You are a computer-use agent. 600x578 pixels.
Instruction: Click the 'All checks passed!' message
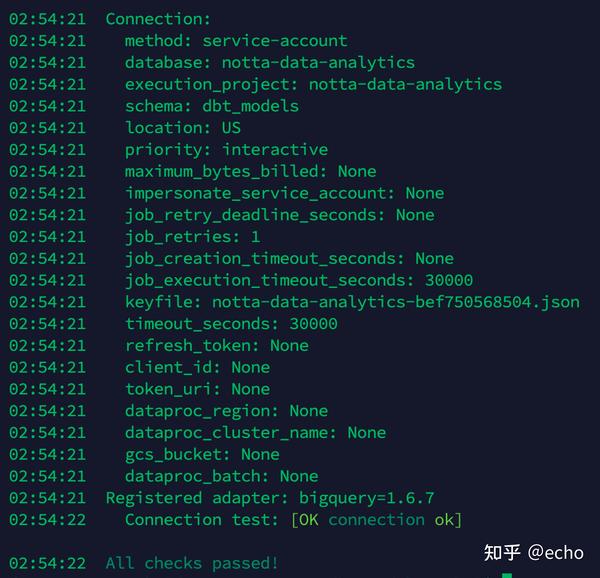(192, 563)
